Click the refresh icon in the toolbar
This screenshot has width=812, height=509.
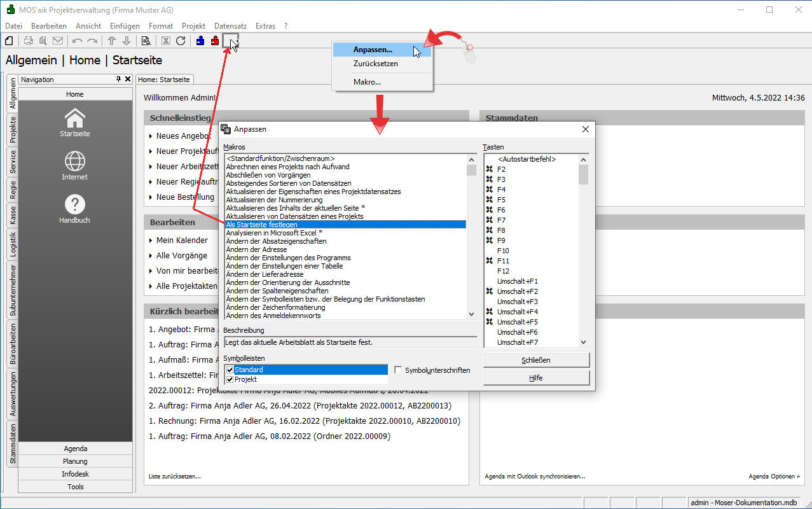click(x=181, y=41)
